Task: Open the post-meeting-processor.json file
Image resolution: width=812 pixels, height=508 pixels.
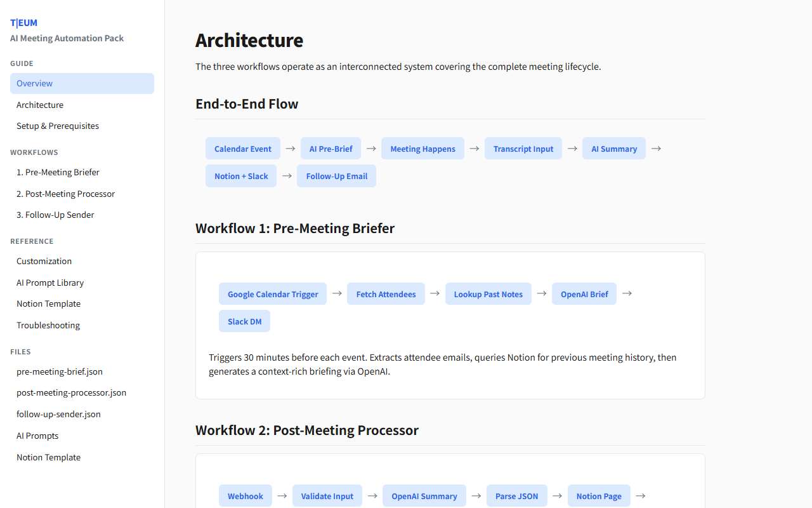Action: coord(71,392)
